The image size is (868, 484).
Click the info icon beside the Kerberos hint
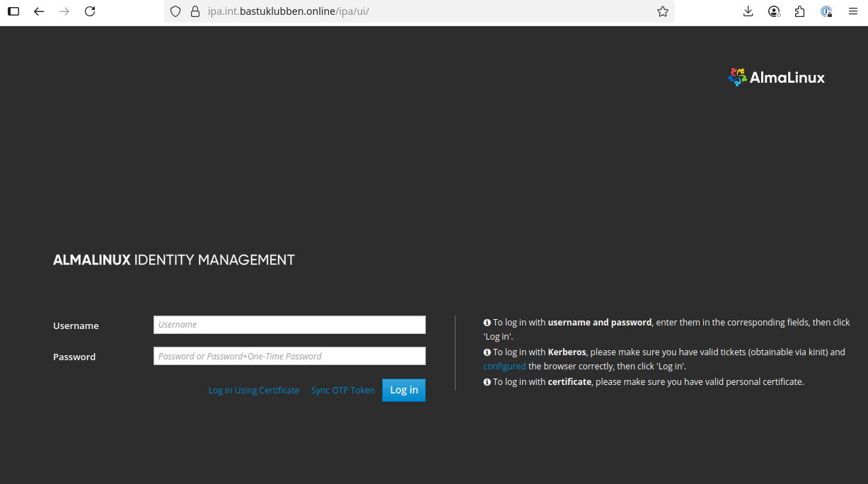(x=487, y=352)
